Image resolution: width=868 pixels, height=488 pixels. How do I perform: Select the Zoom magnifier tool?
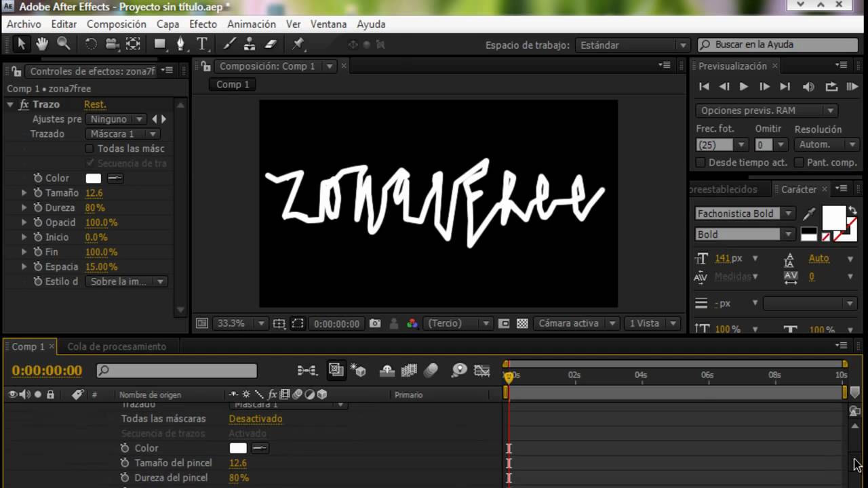(x=64, y=44)
